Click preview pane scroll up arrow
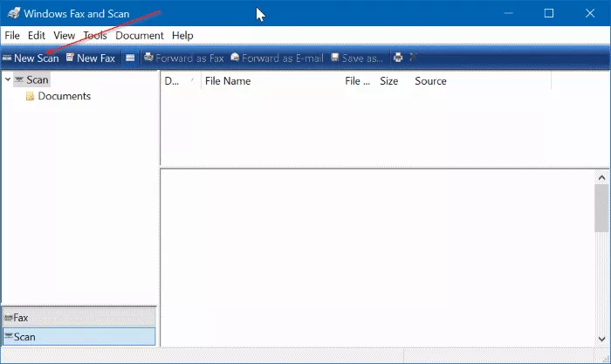The height and width of the screenshot is (364, 611). tap(601, 178)
